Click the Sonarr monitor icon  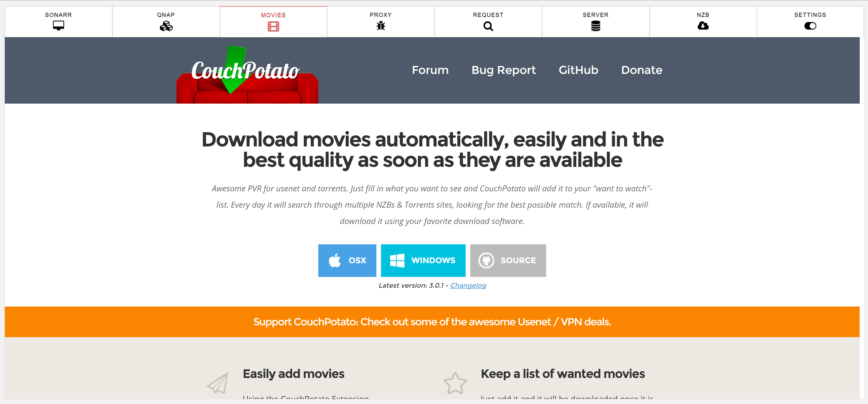[x=58, y=26]
